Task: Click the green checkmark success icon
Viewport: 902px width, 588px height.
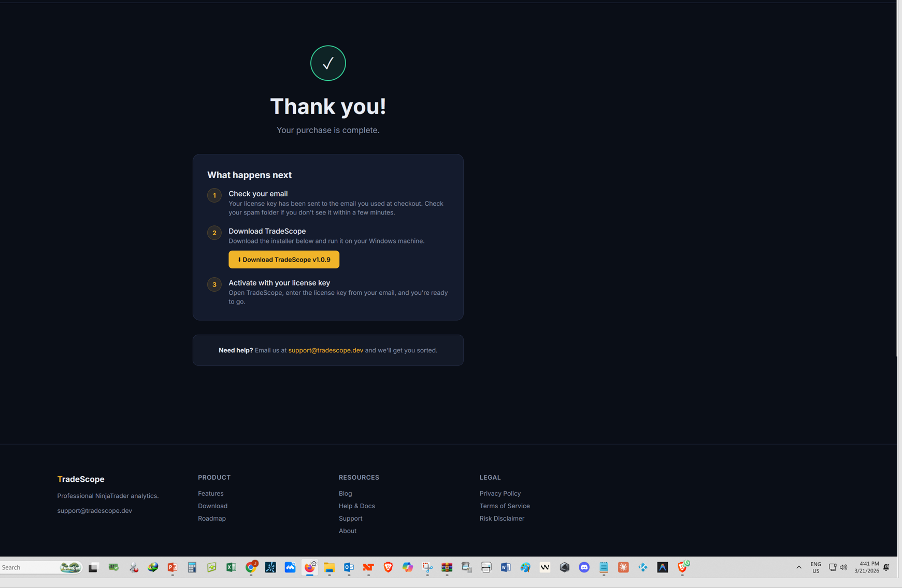Action: pyautogui.click(x=328, y=63)
